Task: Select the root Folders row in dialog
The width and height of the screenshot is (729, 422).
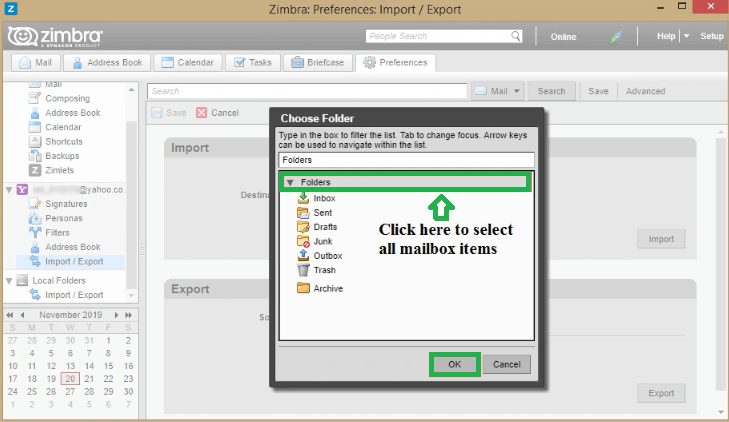Action: pyautogui.click(x=405, y=182)
